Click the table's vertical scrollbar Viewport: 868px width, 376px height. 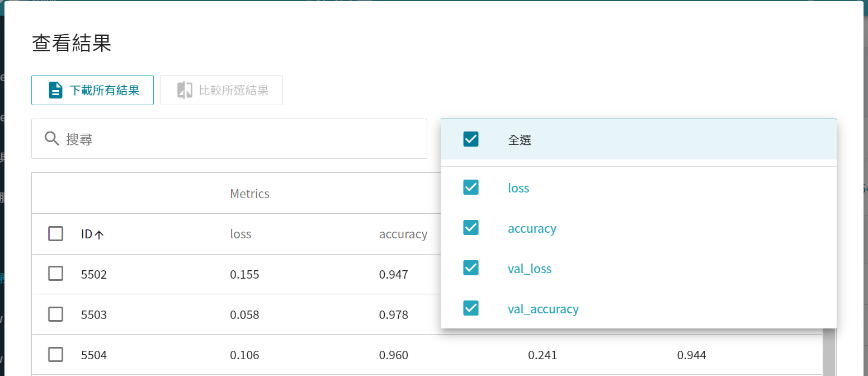pos(829,352)
